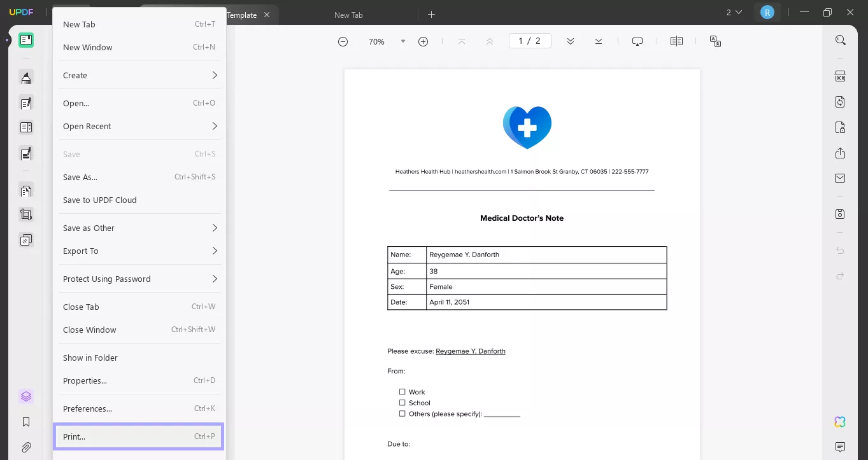The height and width of the screenshot is (460, 868).
Task: Add a new tab with plus
Action: point(431,14)
